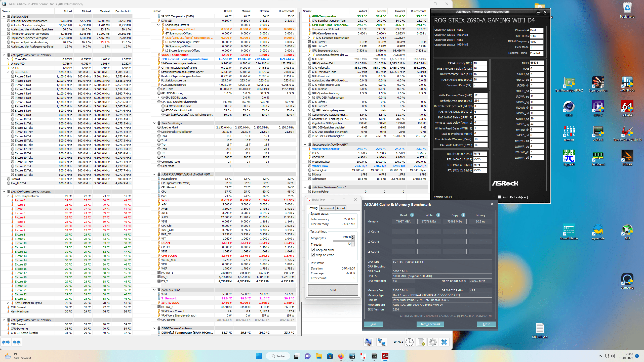Viewport: 644px width, 362px height.
Task: Click AIDA64 icon in taskbar
Action: (385, 356)
